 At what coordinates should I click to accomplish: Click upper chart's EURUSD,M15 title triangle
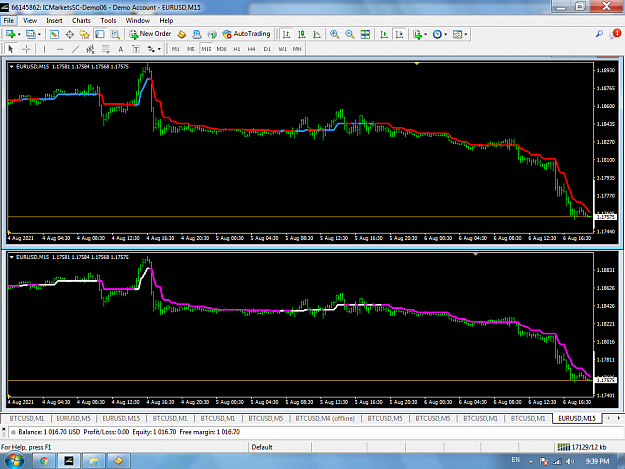pyautogui.click(x=12, y=67)
